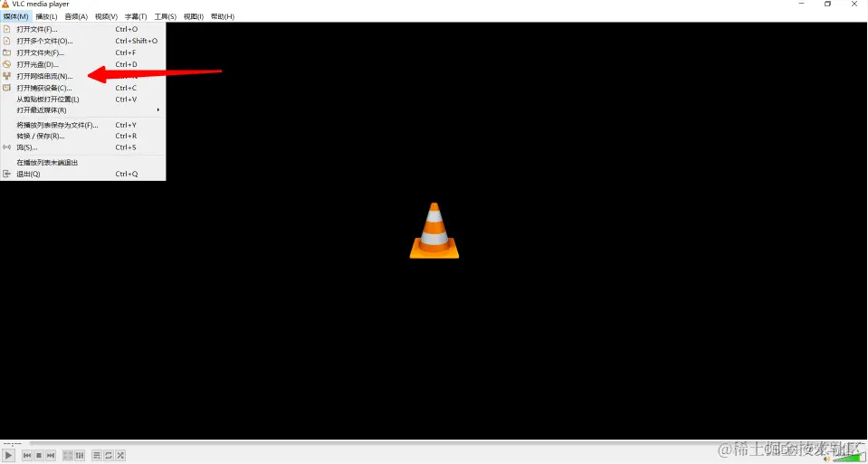The height and width of the screenshot is (464, 868).
Task: Open the 音频(A) menu
Action: point(76,16)
